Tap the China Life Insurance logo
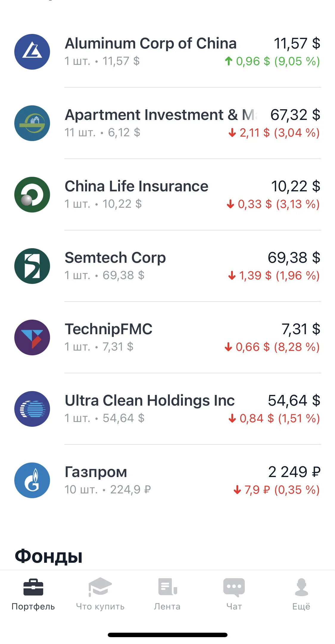 tap(32, 195)
